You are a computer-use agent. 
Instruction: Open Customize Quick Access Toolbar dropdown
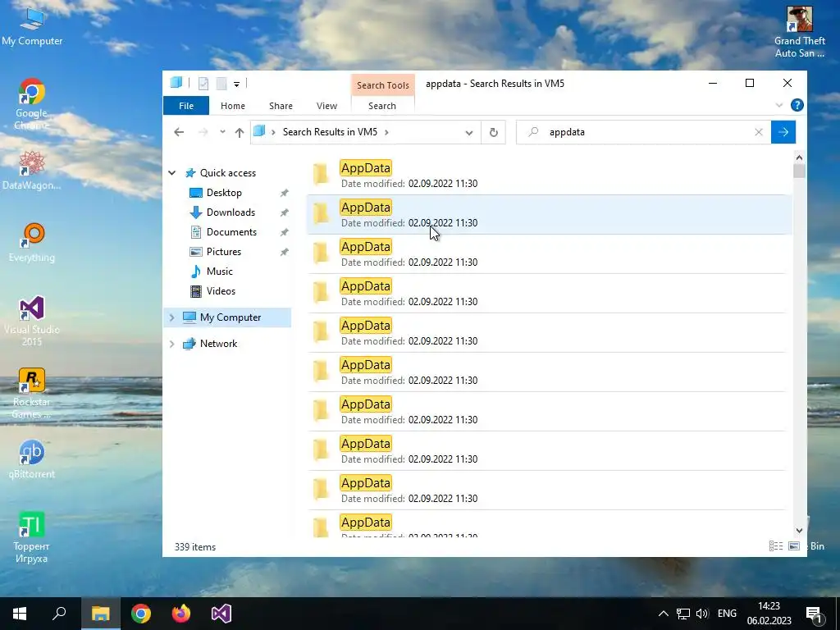[x=236, y=84]
